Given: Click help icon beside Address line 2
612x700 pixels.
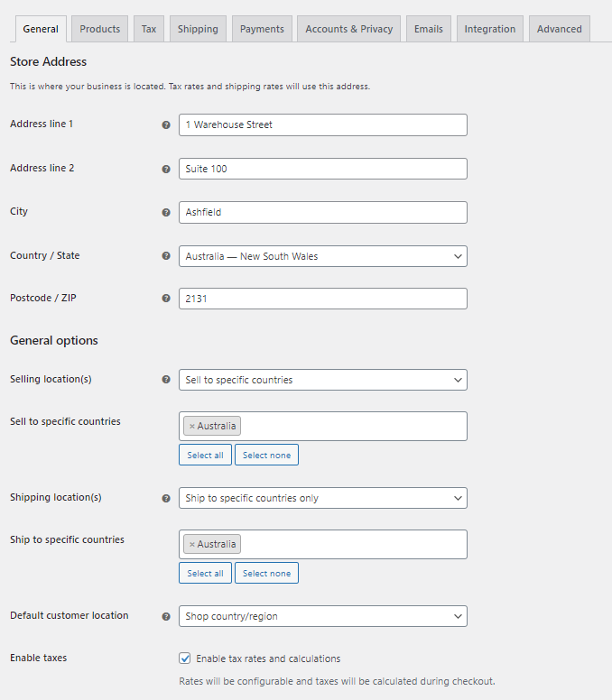Looking at the screenshot, I should tap(166, 169).
